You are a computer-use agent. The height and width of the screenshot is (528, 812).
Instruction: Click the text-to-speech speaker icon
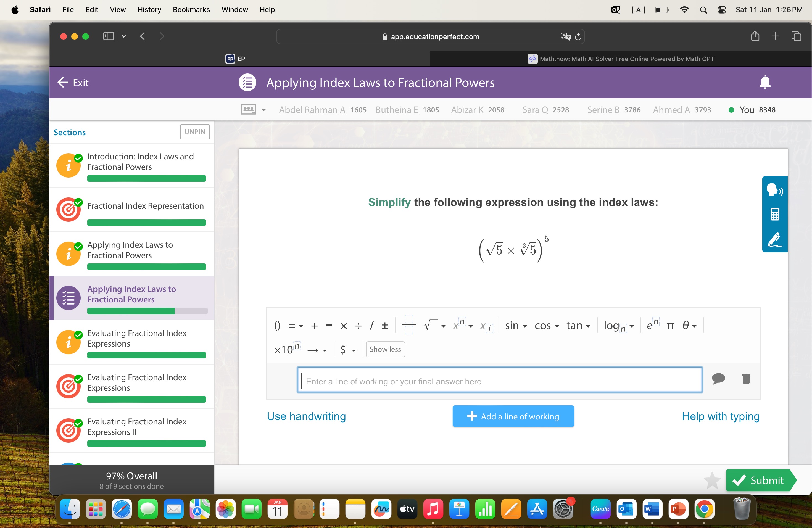click(x=774, y=190)
